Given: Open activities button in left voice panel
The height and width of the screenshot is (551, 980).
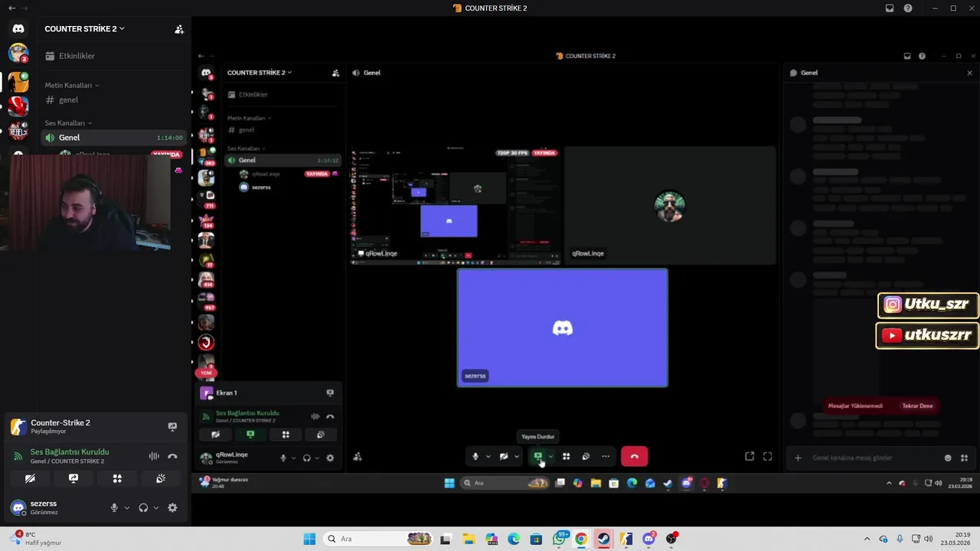Looking at the screenshot, I should (117, 478).
